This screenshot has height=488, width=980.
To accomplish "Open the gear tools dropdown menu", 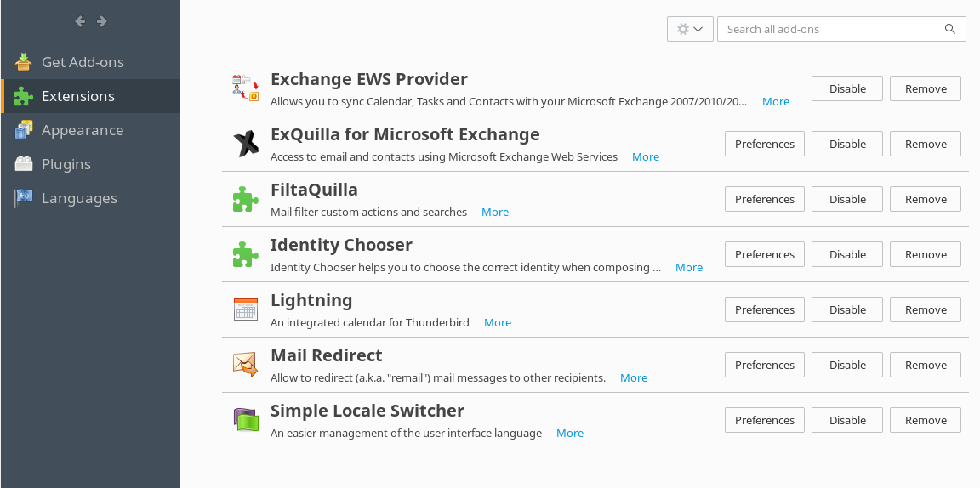I will 689,29.
